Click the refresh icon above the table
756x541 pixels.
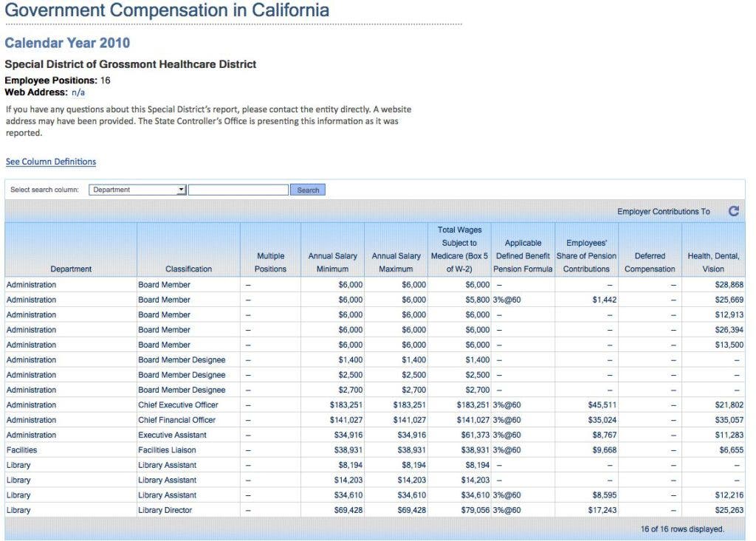733,211
